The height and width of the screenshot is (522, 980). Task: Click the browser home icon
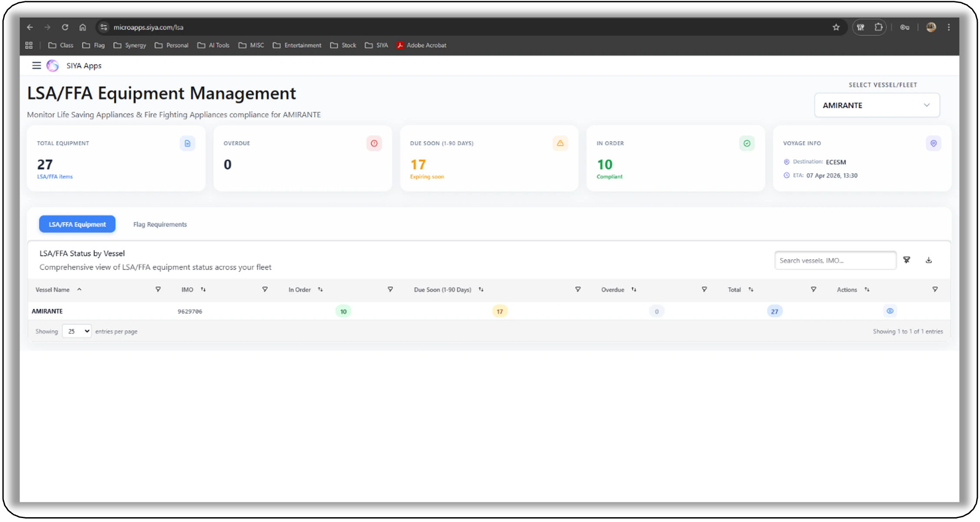(83, 27)
